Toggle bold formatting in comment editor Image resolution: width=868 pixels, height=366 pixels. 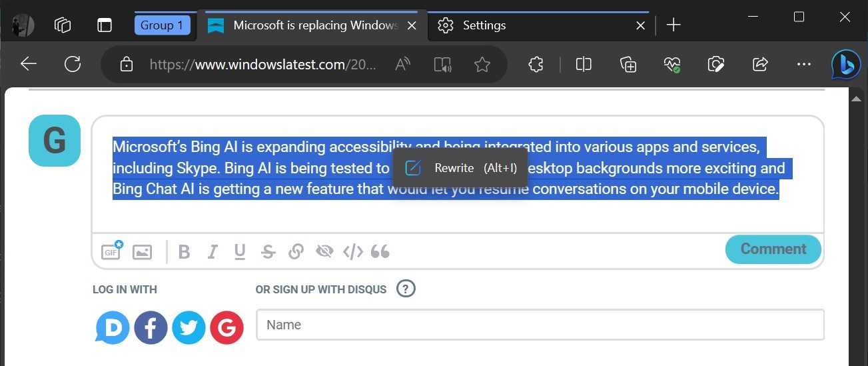185,252
